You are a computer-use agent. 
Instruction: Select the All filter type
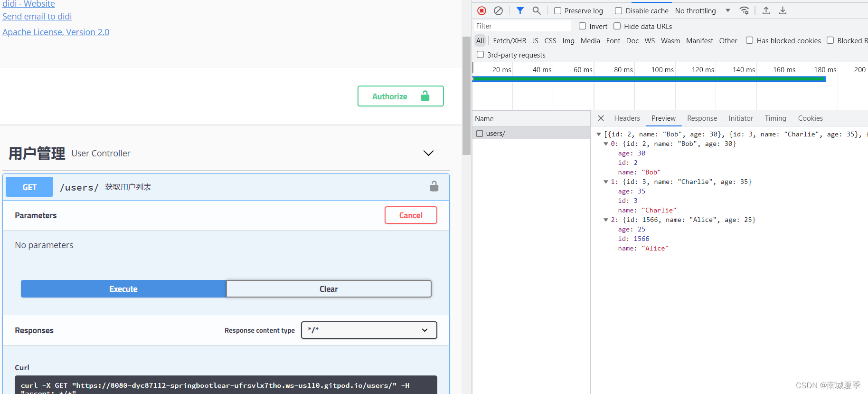point(480,41)
